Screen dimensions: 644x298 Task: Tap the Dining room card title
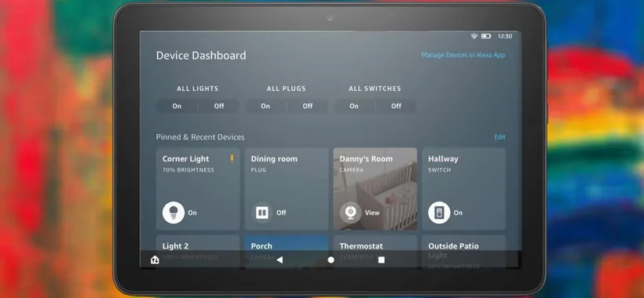click(x=274, y=158)
